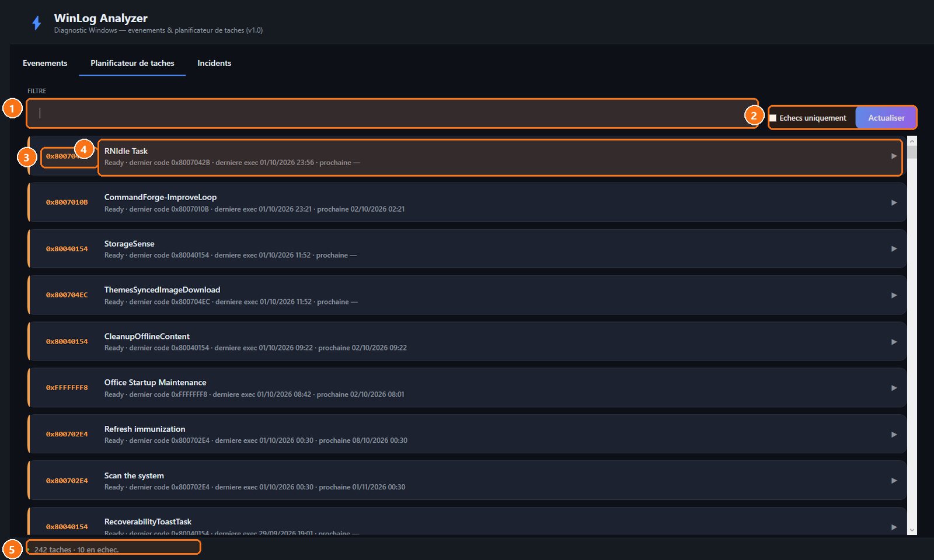Click the Office Startup Maintenance details line
This screenshot has width=934, height=560.
(255, 395)
